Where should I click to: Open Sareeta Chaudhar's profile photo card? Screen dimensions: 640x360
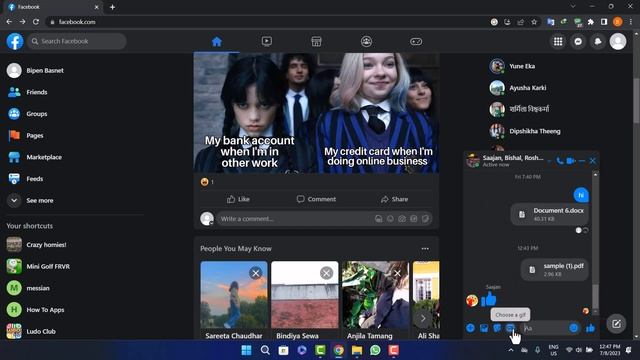234,295
